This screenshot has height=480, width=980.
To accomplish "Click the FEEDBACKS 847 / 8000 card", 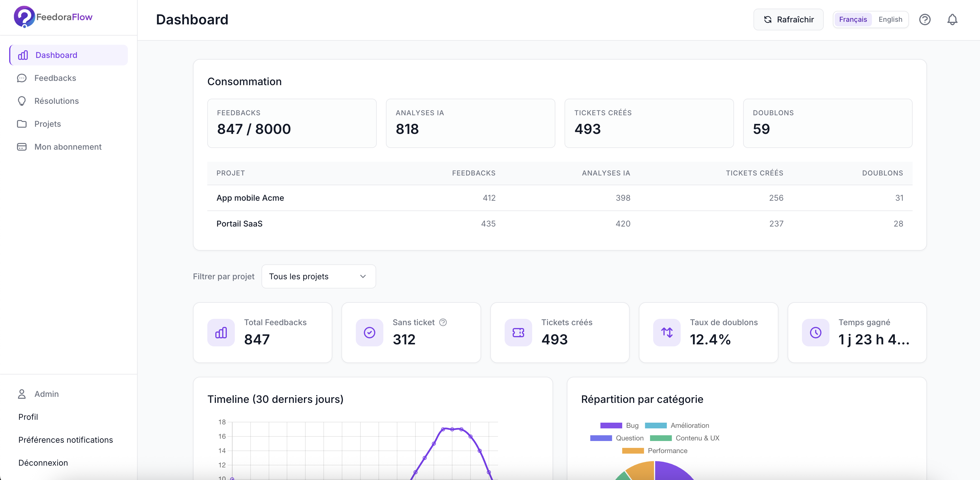I will click(292, 123).
